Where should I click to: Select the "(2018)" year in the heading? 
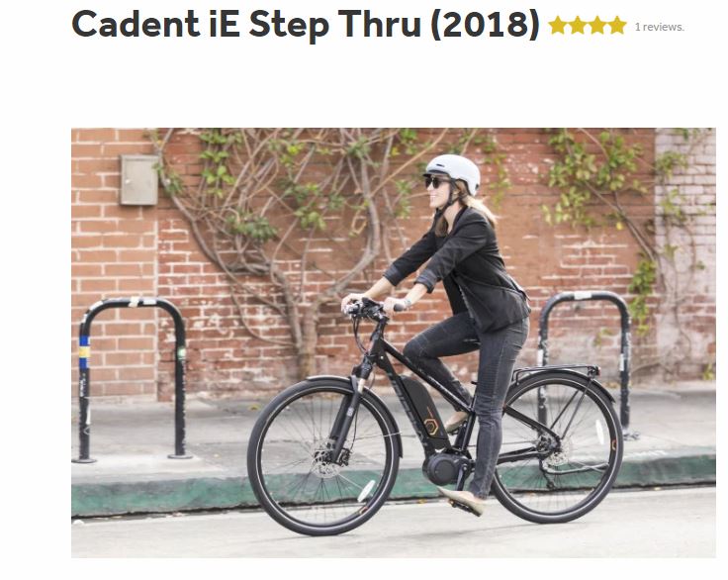pyautogui.click(x=486, y=24)
